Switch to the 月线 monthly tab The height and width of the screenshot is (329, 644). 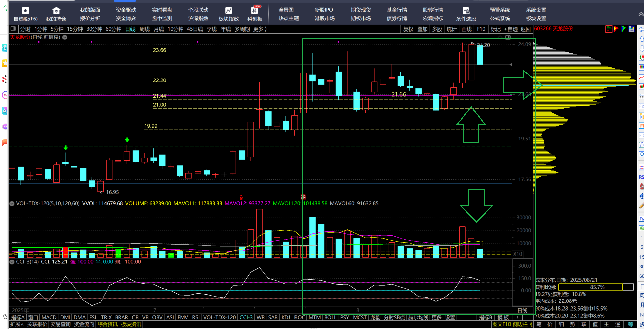pos(159,29)
